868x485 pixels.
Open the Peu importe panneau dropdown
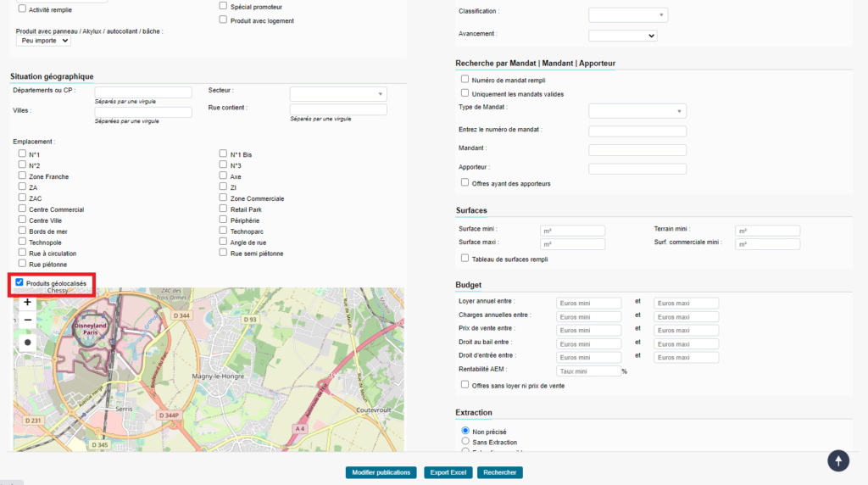click(43, 41)
